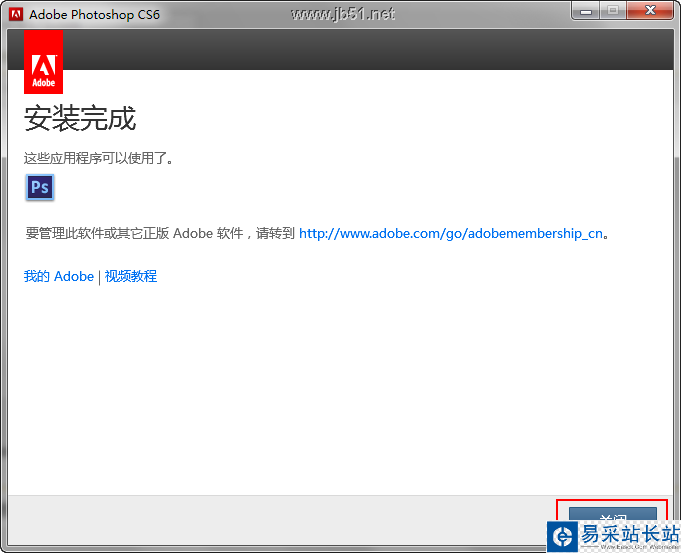Open the 我的 Adobe link

click(x=59, y=276)
